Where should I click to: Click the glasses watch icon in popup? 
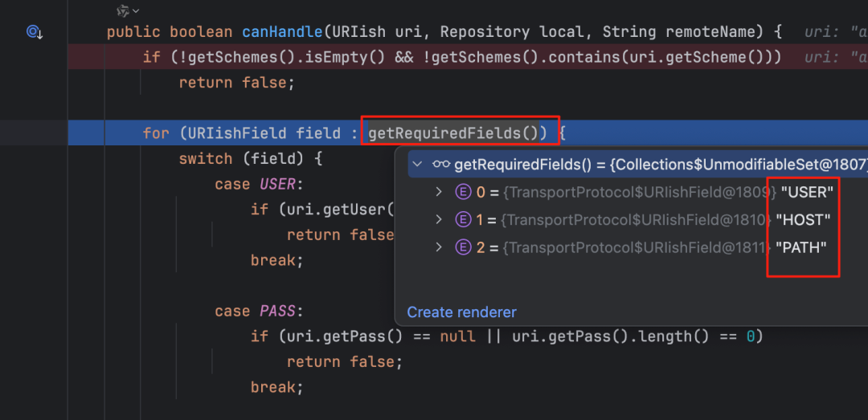(x=441, y=165)
